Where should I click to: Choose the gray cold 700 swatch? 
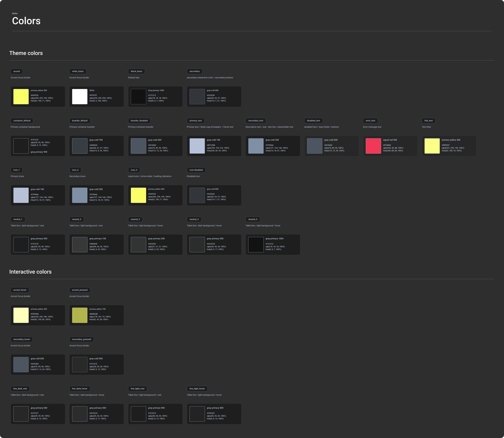80,146
